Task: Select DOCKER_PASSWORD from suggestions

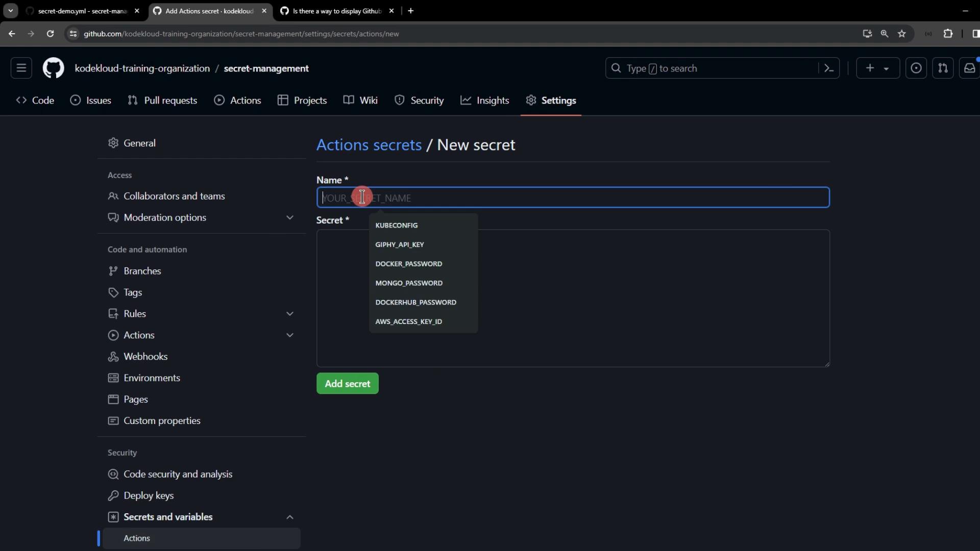Action: [409, 264]
